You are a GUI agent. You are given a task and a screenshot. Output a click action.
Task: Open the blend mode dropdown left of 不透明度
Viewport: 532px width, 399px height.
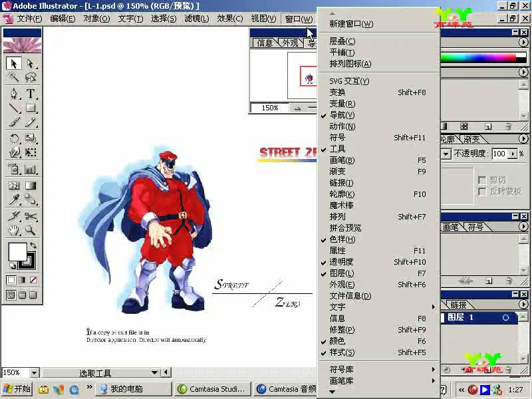pyautogui.click(x=446, y=154)
